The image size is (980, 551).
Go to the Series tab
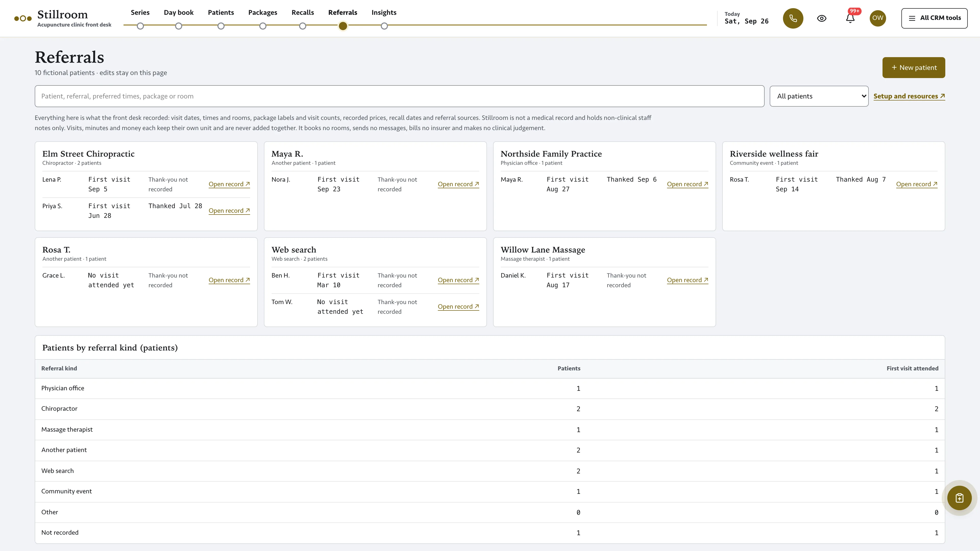coord(140,12)
